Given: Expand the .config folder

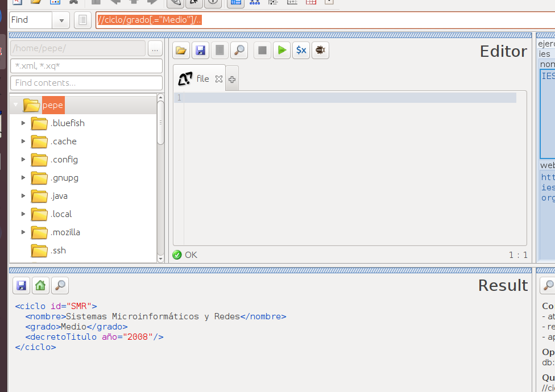Looking at the screenshot, I should [x=23, y=160].
